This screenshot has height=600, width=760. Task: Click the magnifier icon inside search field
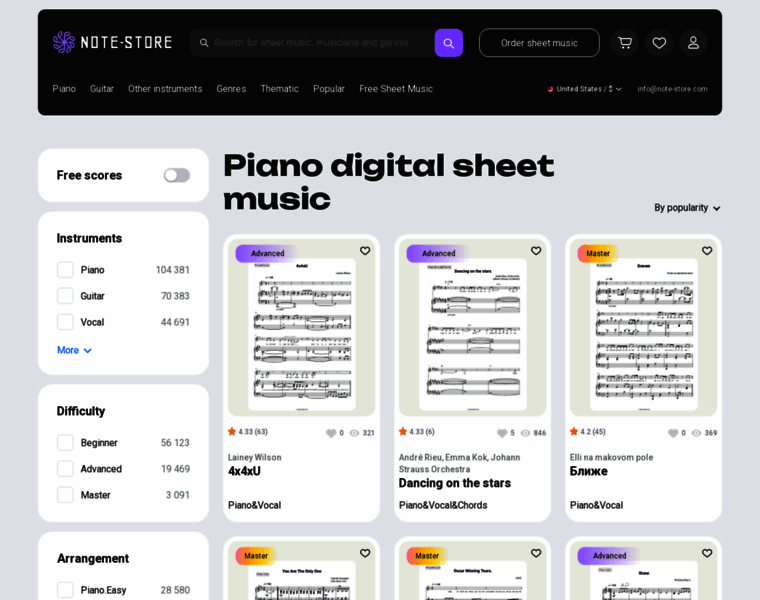(x=204, y=43)
